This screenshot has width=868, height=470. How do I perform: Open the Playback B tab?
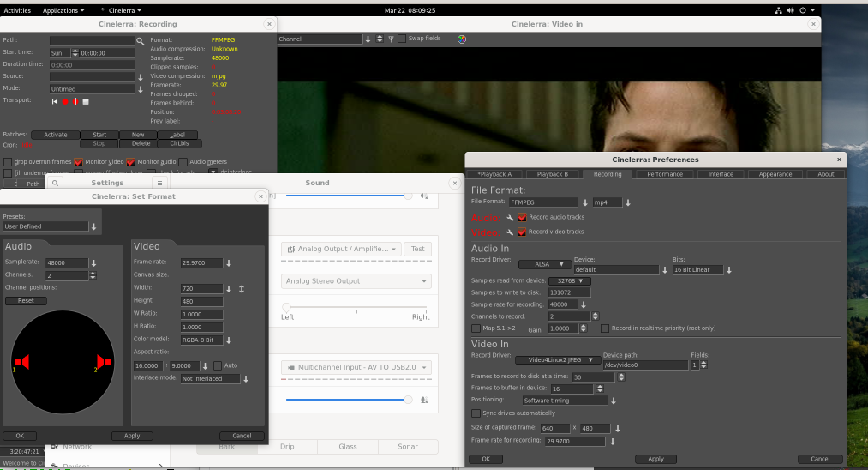tap(552, 174)
